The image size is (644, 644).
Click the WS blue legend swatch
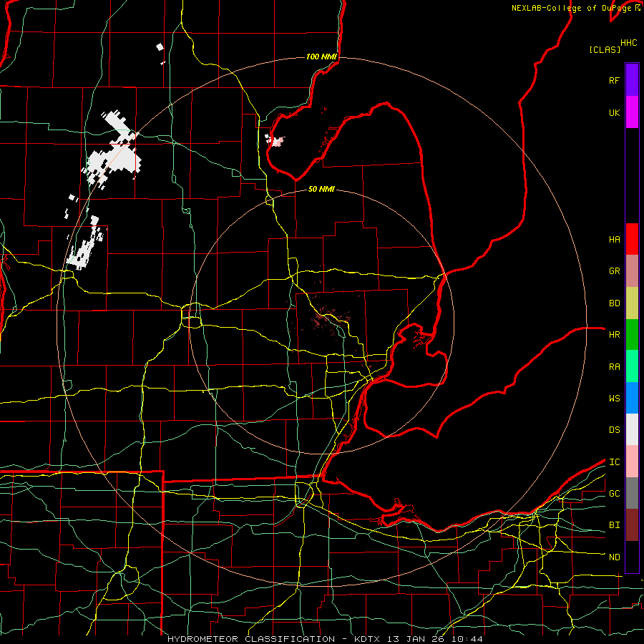(x=632, y=398)
